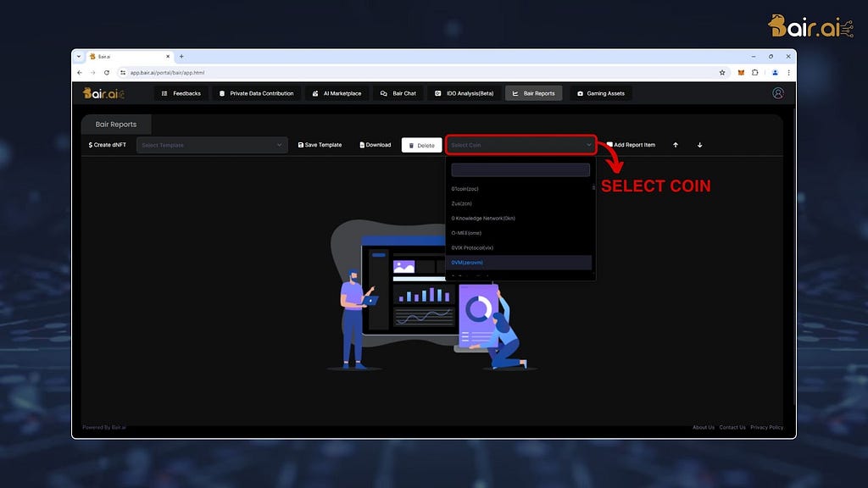Screen dimensions: 868x488
Task: Open Privacy Policy link
Action: pos(766,427)
